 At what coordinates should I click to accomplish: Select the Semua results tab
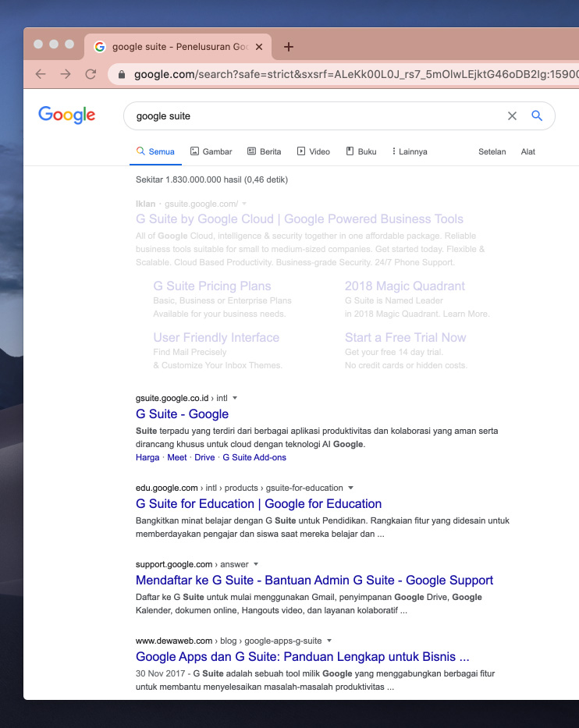155,151
